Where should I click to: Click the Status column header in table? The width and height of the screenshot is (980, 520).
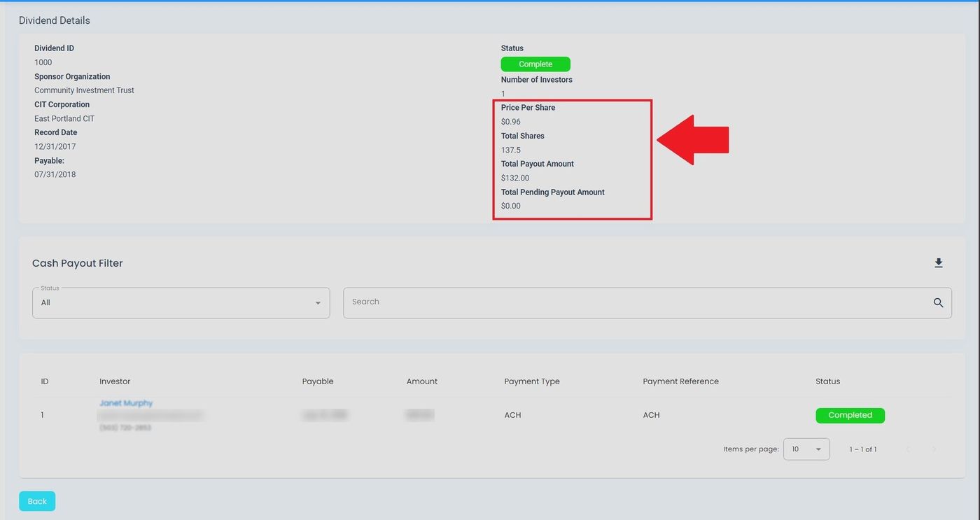click(x=827, y=381)
